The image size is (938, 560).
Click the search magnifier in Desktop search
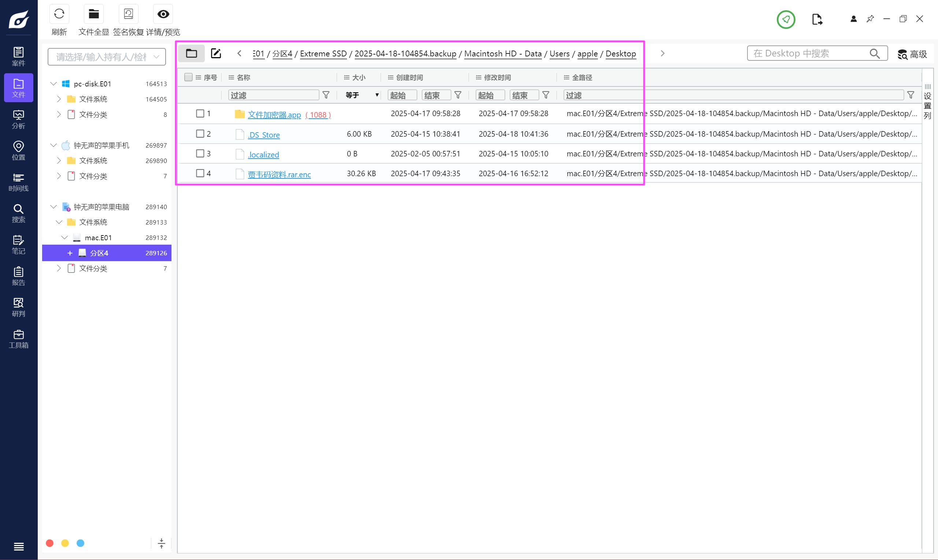(875, 53)
